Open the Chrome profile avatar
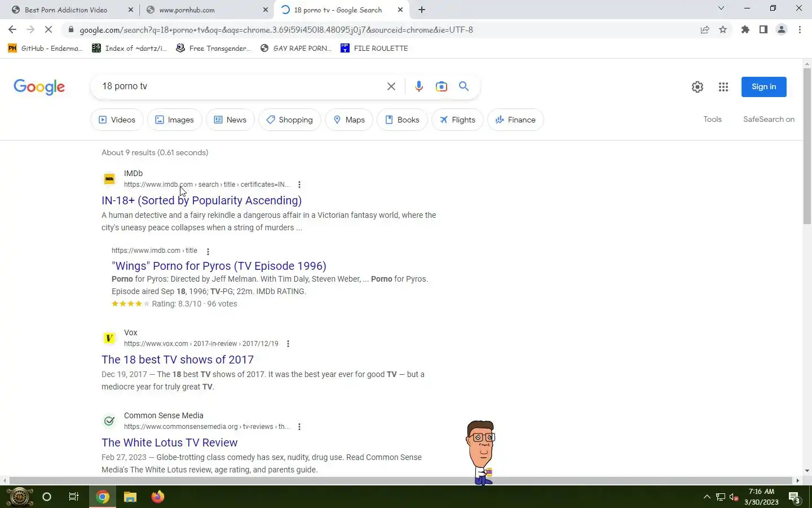The height and width of the screenshot is (508, 812). [x=782, y=29]
